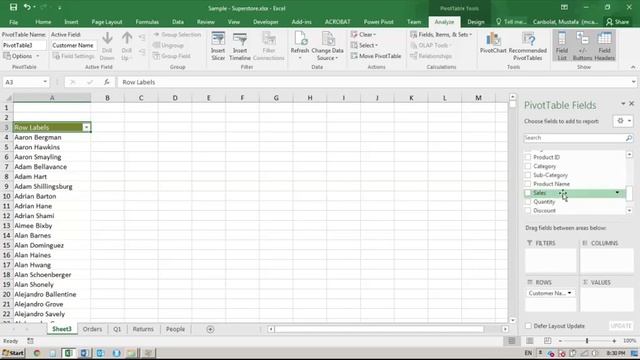Open Fields, Items, & Sets dropdown

pyautogui.click(x=441, y=35)
